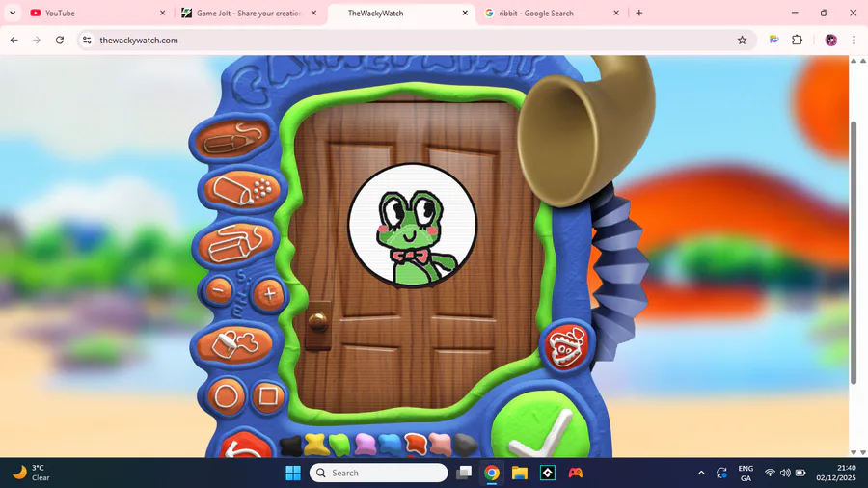Click the thewackywatch.com address bar
Screen dimensions: 868x488
417,40
